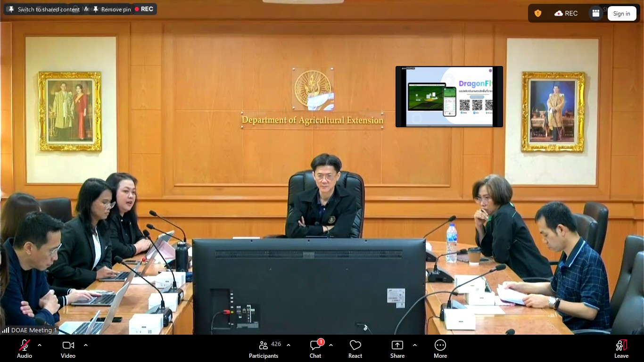The width and height of the screenshot is (644, 362).
Task: Leave the meeting
Action: [621, 349]
